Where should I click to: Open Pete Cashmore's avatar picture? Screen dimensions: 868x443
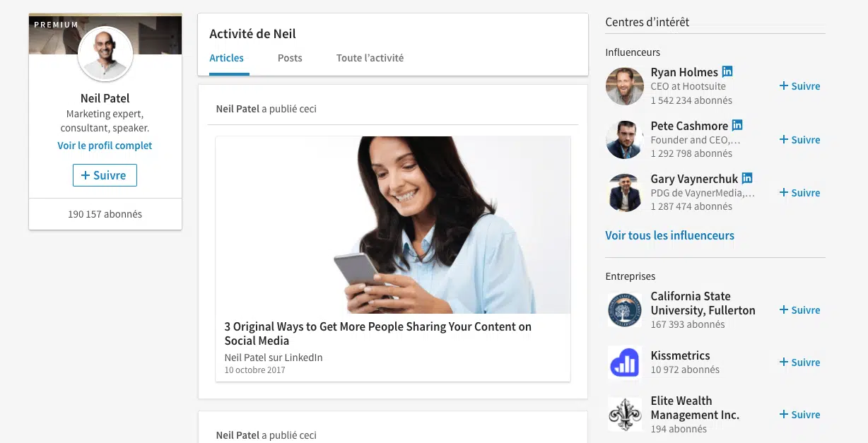(624, 140)
